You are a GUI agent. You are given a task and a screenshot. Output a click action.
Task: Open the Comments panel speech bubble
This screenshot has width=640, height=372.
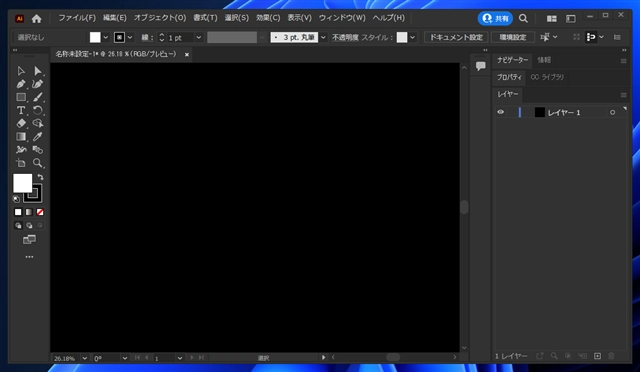(480, 66)
